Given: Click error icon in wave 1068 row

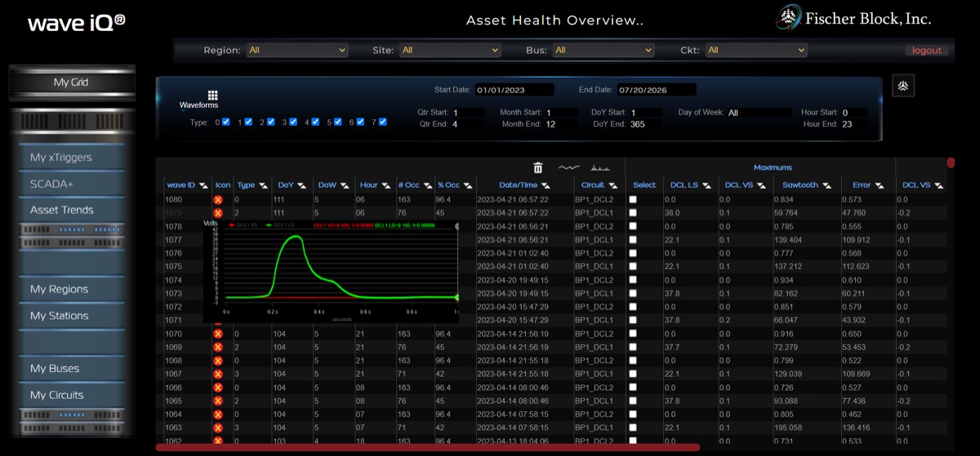Looking at the screenshot, I should coord(218,360).
